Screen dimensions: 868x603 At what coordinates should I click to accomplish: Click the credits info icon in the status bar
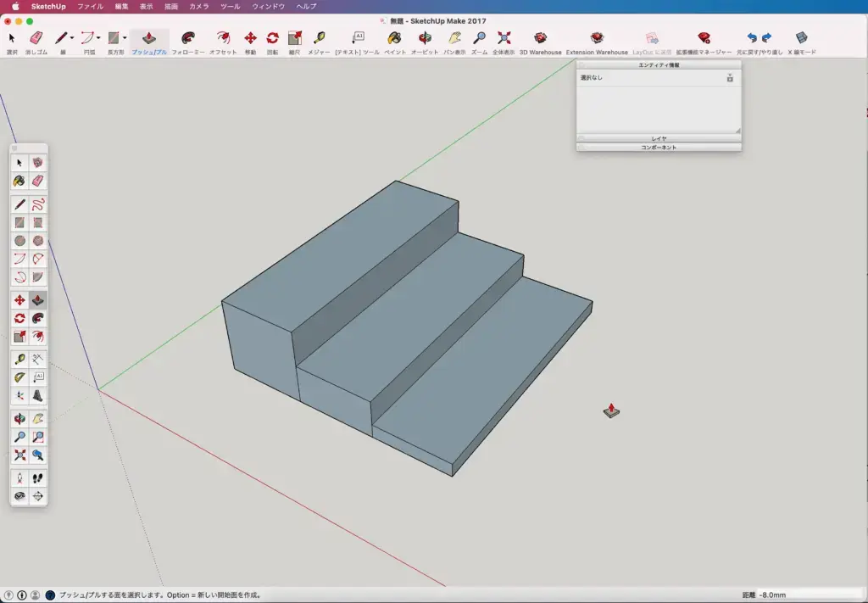click(x=21, y=595)
